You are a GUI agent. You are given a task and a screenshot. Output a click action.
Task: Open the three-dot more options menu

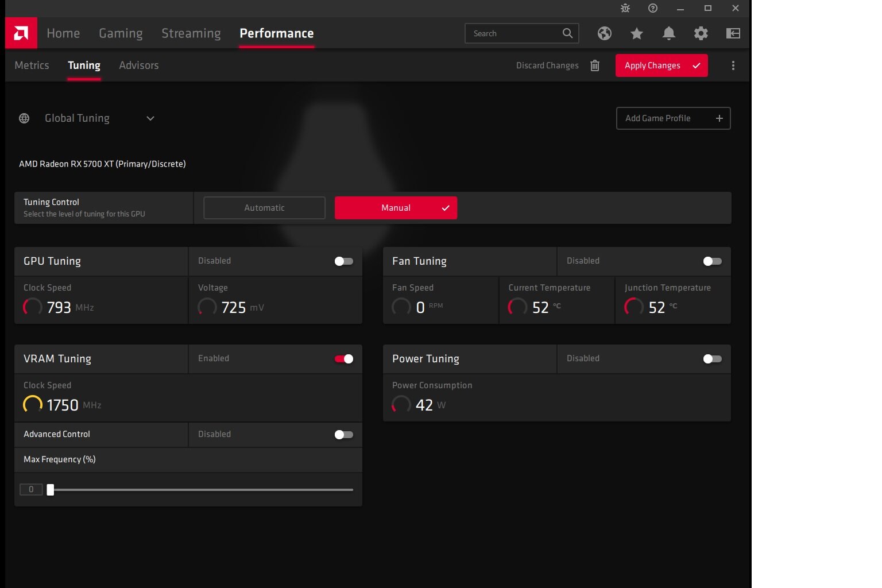[733, 65]
